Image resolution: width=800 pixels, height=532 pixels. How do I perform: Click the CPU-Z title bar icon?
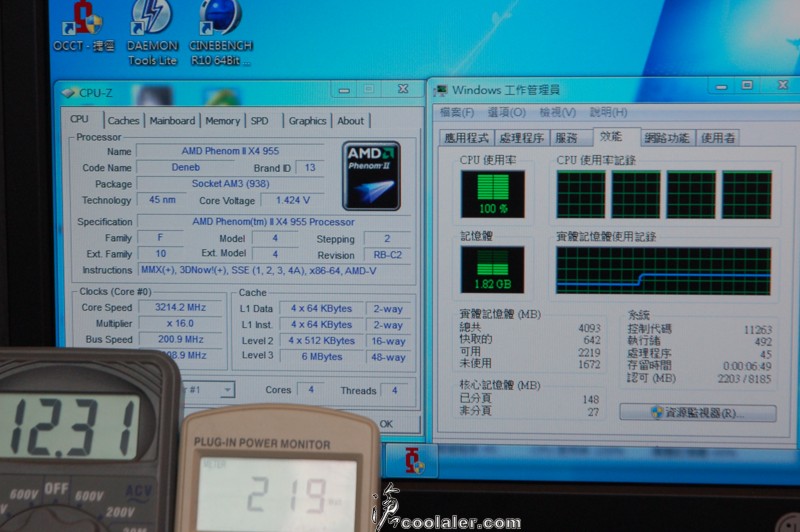[68, 93]
